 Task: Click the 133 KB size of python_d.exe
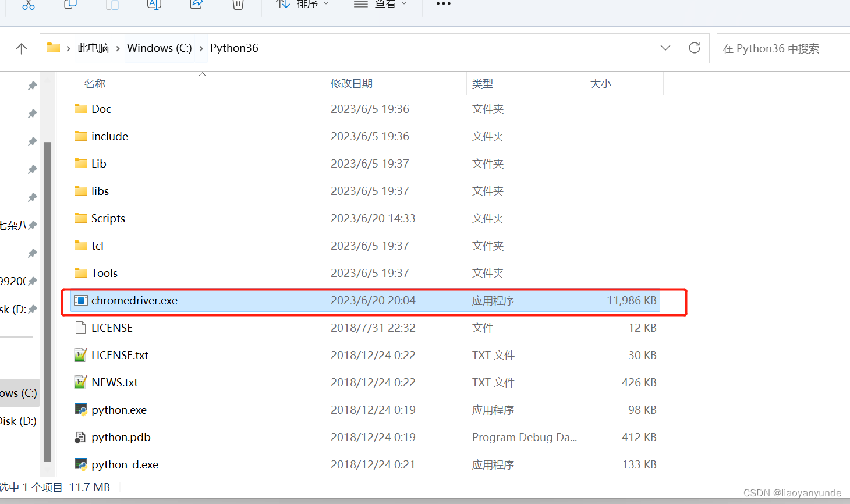639,464
